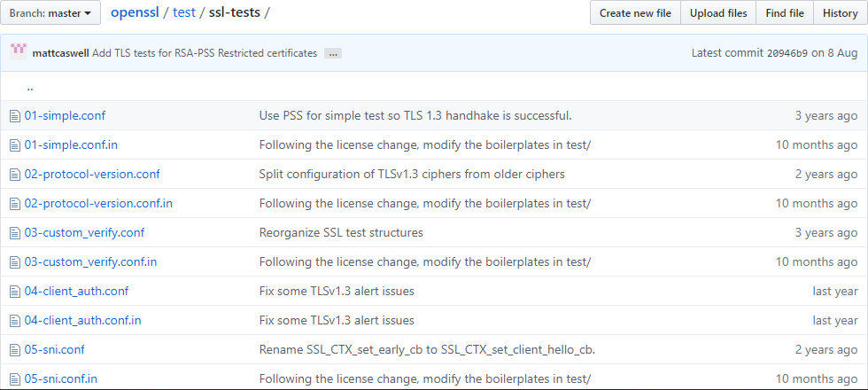Open the commit History
This screenshot has width=868, height=390.
click(840, 13)
